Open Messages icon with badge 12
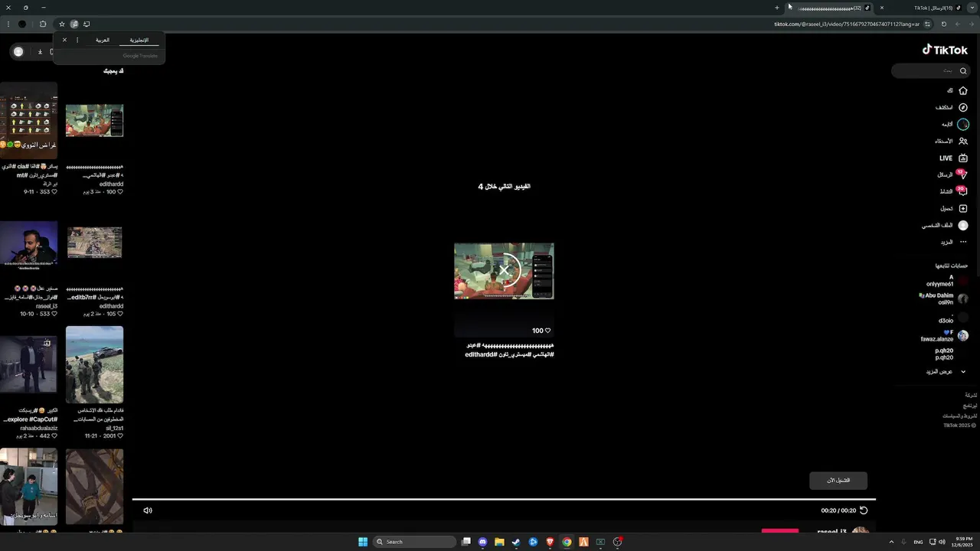The height and width of the screenshot is (551, 980). (x=962, y=174)
